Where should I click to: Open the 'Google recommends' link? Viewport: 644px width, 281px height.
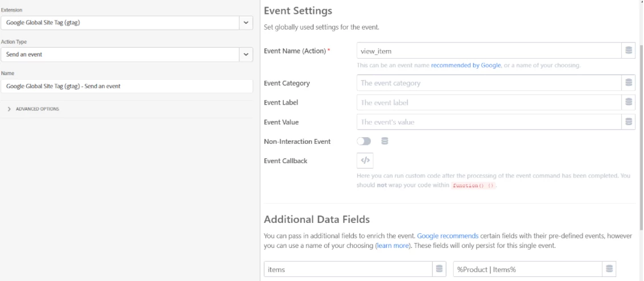click(x=440, y=235)
